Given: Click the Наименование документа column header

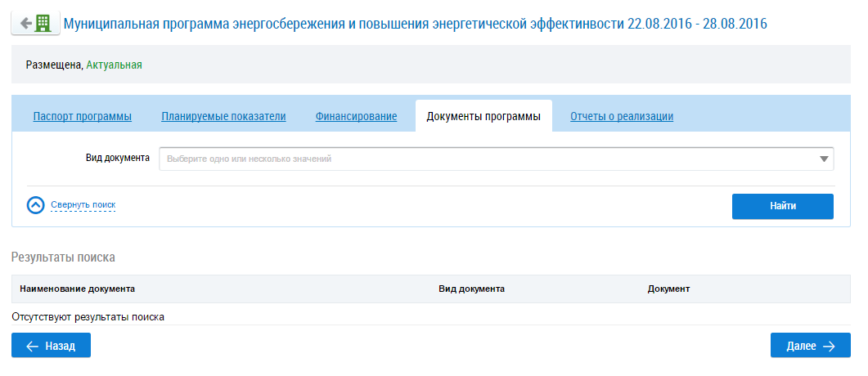Looking at the screenshot, I should 77,289.
